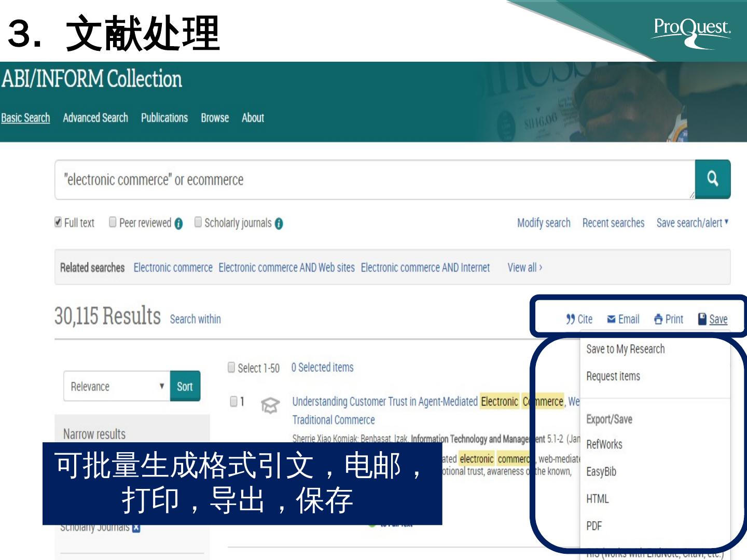Check the Select 1-50 checkbox

click(x=231, y=367)
